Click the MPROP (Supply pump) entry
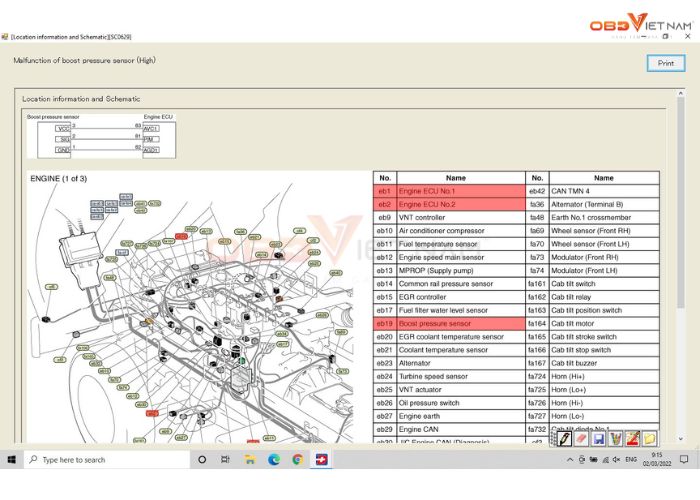This screenshot has width=700, height=500. pyautogui.click(x=436, y=271)
